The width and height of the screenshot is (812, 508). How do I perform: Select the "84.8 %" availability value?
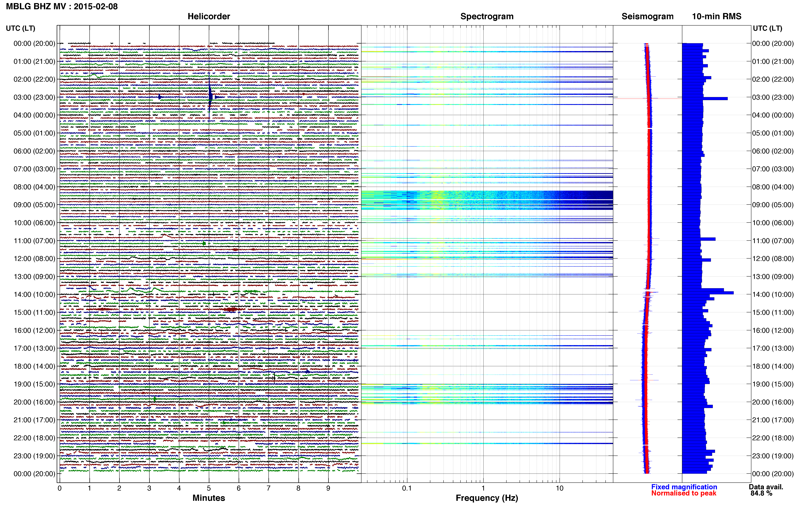(761, 493)
